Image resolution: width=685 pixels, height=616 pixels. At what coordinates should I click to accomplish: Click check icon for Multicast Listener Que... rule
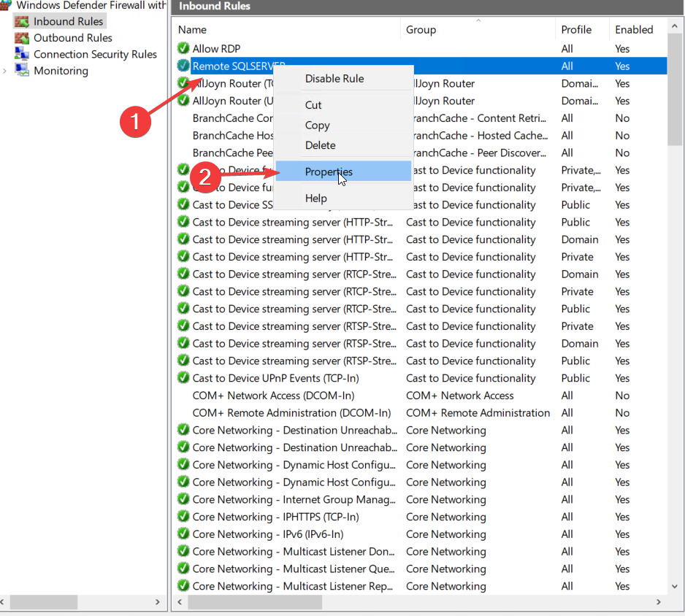(183, 569)
